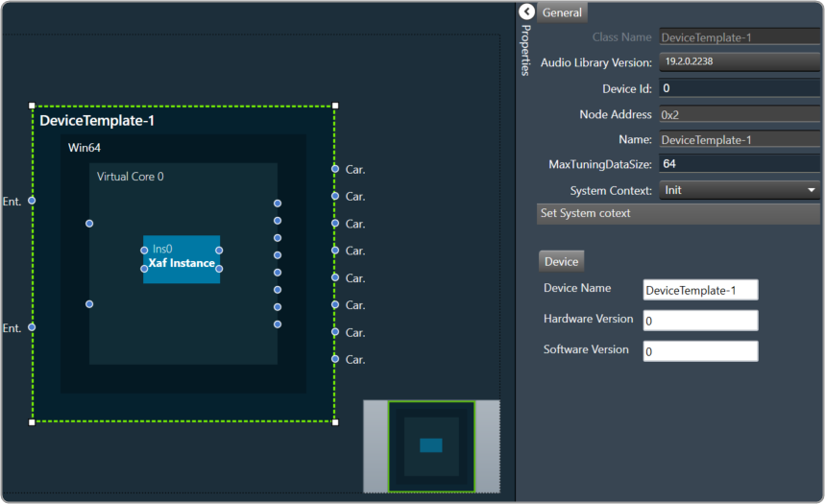Viewport: 825px width, 504px height.
Task: Click the MaxTuningDataSize field
Action: [740, 164]
